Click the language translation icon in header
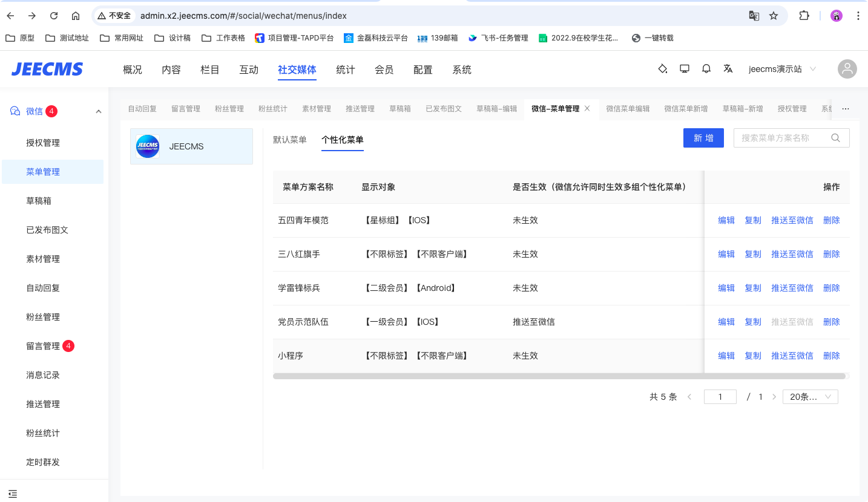Viewport: 868px width, 502px height. [728, 69]
